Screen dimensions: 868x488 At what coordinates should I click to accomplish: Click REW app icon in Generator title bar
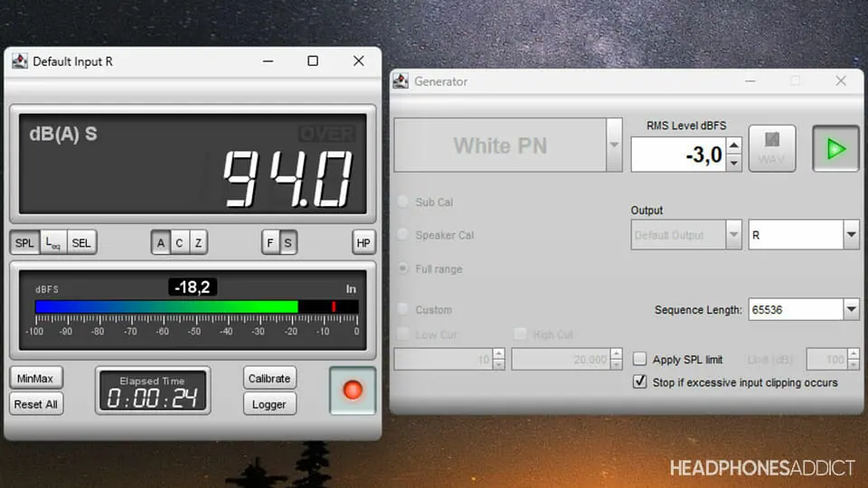(401, 81)
